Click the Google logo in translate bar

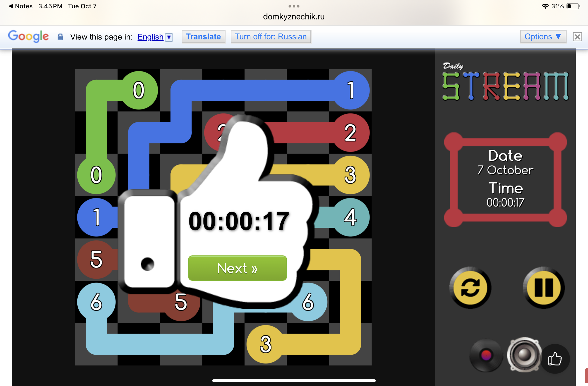pyautogui.click(x=29, y=36)
